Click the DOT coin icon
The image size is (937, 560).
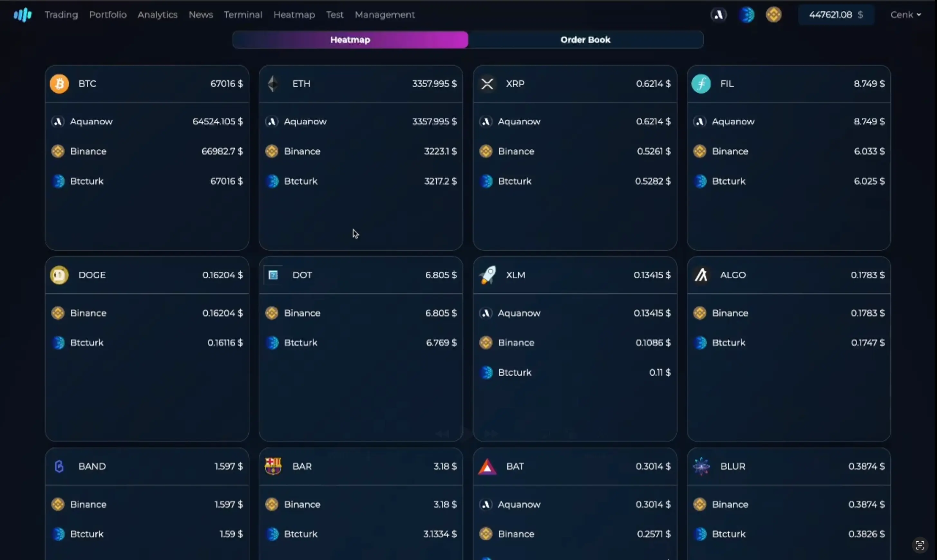(273, 275)
